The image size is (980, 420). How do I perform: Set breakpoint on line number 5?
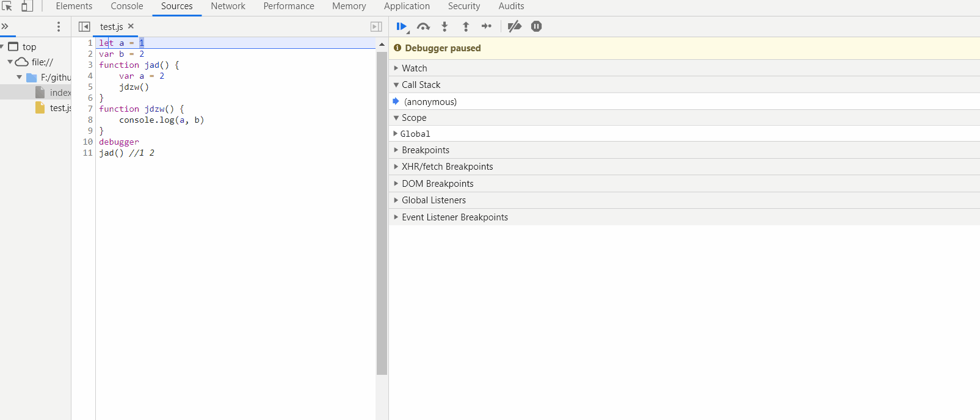90,87
